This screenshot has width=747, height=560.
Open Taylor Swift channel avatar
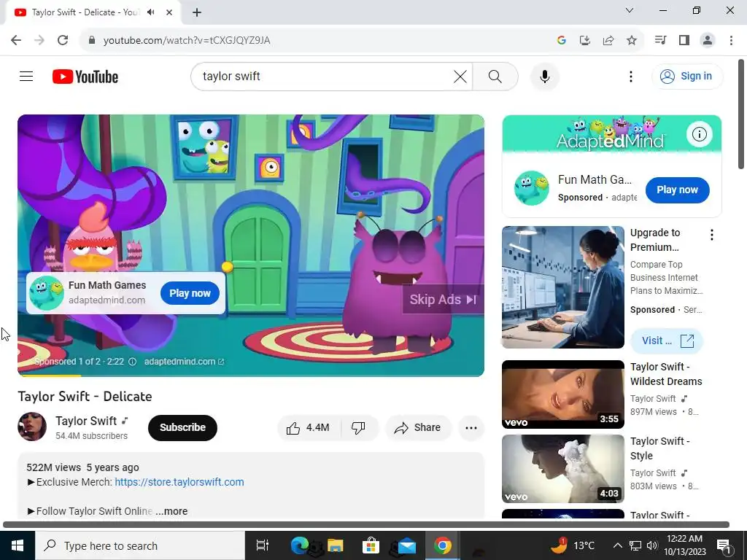[32, 427]
